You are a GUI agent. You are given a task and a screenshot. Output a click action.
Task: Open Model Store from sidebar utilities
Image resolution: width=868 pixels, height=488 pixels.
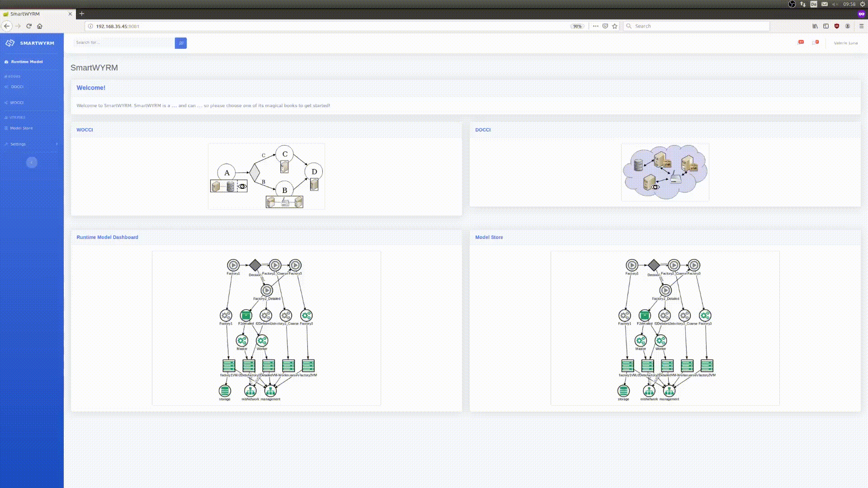tap(21, 128)
